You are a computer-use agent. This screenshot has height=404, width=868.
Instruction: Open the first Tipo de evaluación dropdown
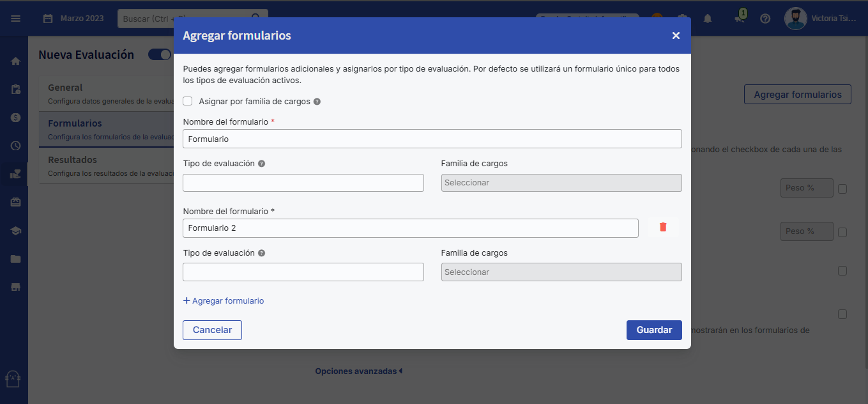tap(303, 183)
